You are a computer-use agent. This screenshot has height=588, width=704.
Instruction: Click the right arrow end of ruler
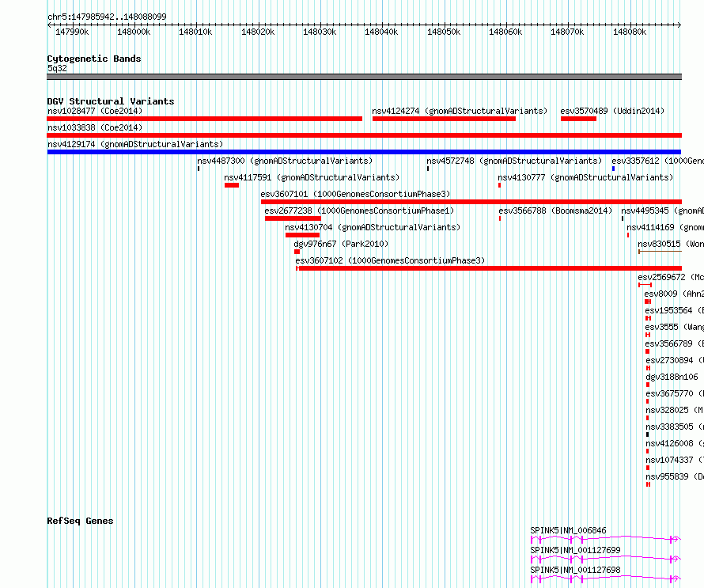tap(679, 25)
